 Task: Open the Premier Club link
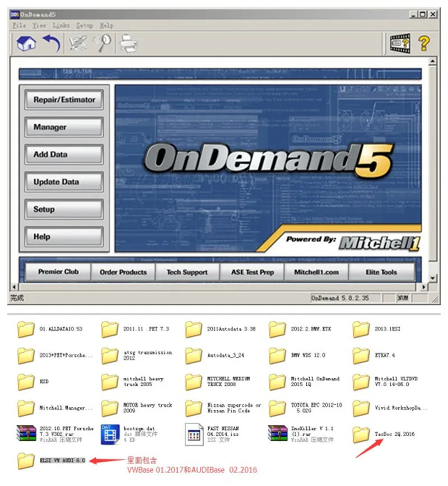point(58,272)
